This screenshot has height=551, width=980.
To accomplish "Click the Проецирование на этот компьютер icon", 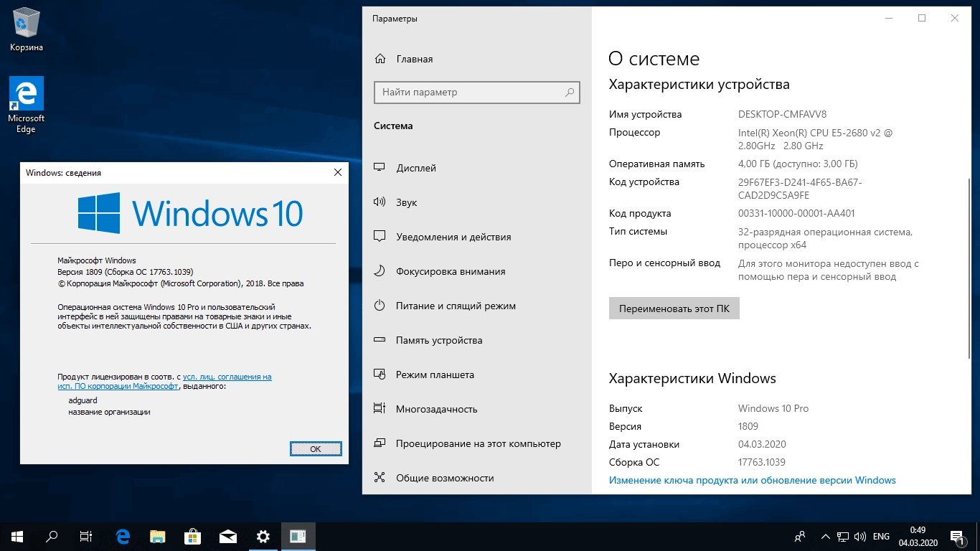I will (380, 443).
